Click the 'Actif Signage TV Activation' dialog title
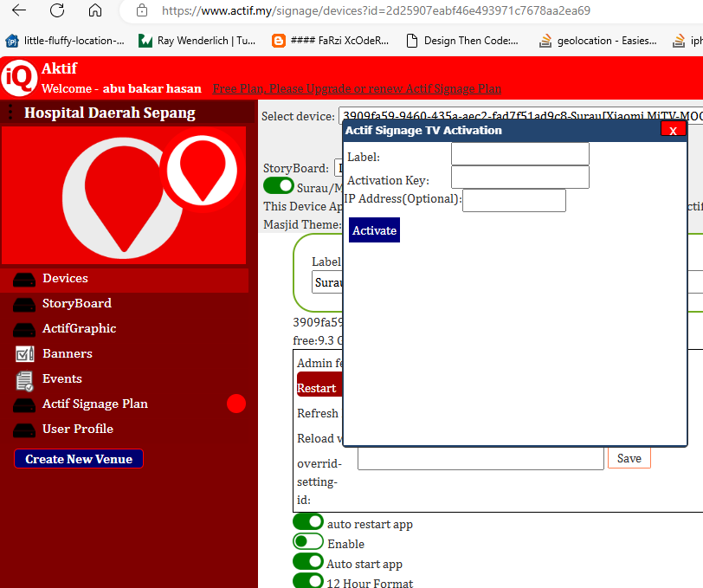Screen dimensions: 703x588 click(423, 131)
